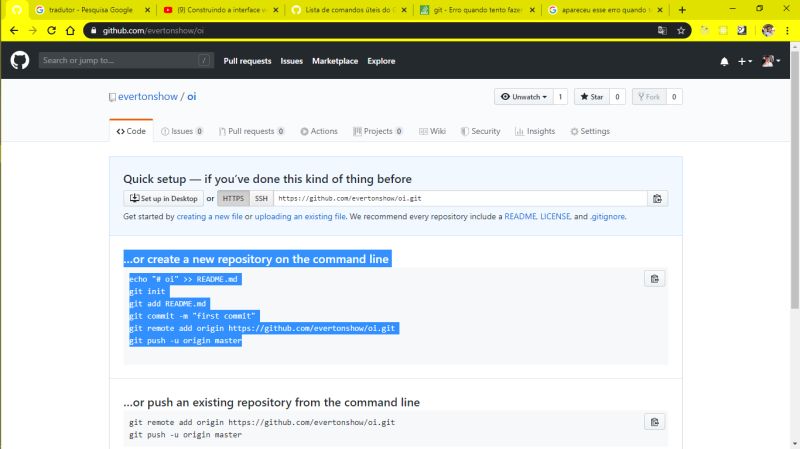Screen dimensions: 800x449
Task: Open the browser home page
Action: pos(70,31)
